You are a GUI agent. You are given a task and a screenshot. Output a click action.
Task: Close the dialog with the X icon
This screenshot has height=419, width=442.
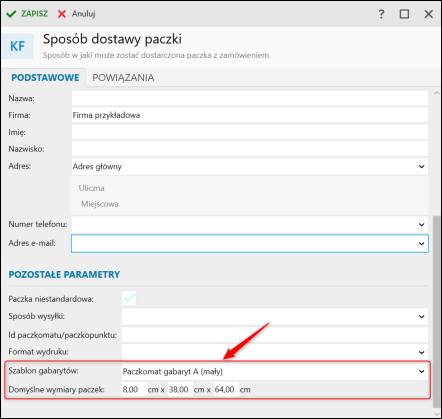pyautogui.click(x=428, y=14)
